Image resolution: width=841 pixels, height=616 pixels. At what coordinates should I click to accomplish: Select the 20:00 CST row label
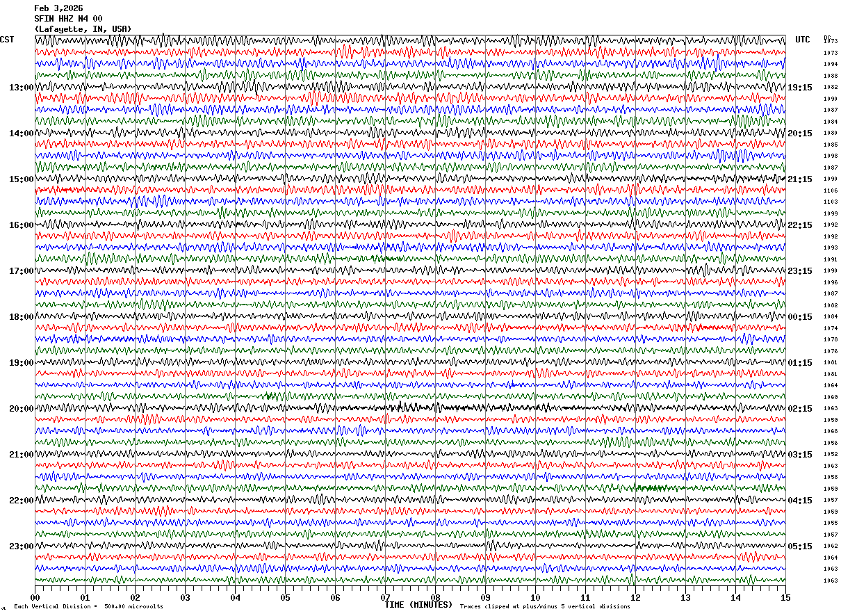(x=22, y=409)
